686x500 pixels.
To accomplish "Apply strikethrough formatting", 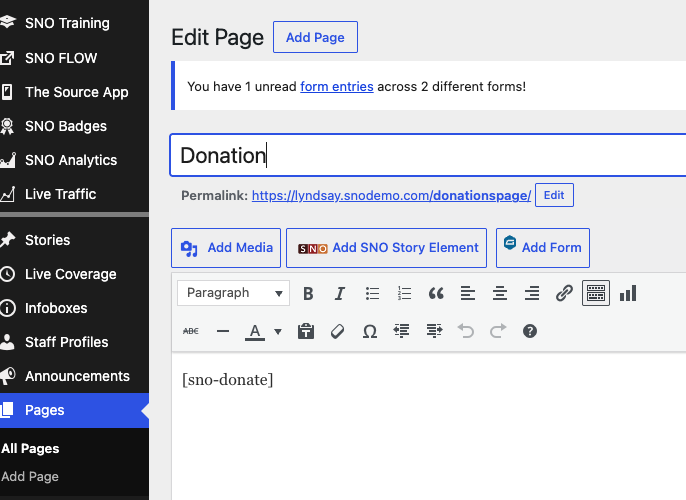I will [x=191, y=331].
